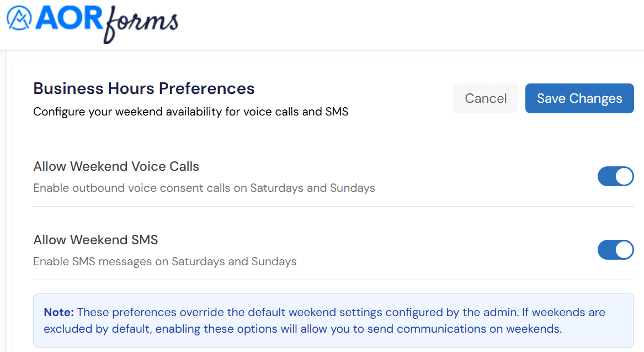Open home via the blue AOR wordmark

(x=70, y=18)
